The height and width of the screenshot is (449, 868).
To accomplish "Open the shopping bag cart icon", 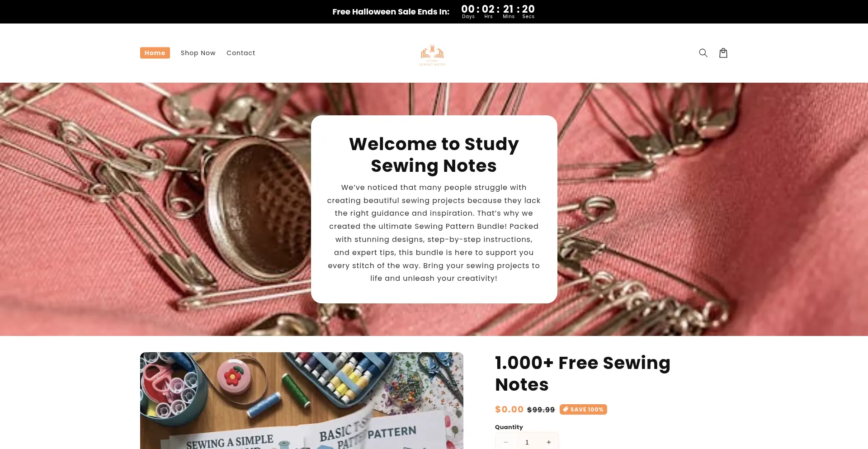I will 723,53.
